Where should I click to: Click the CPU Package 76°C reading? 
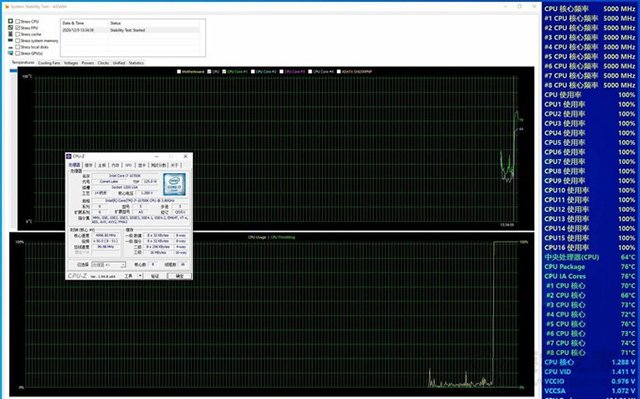590,267
